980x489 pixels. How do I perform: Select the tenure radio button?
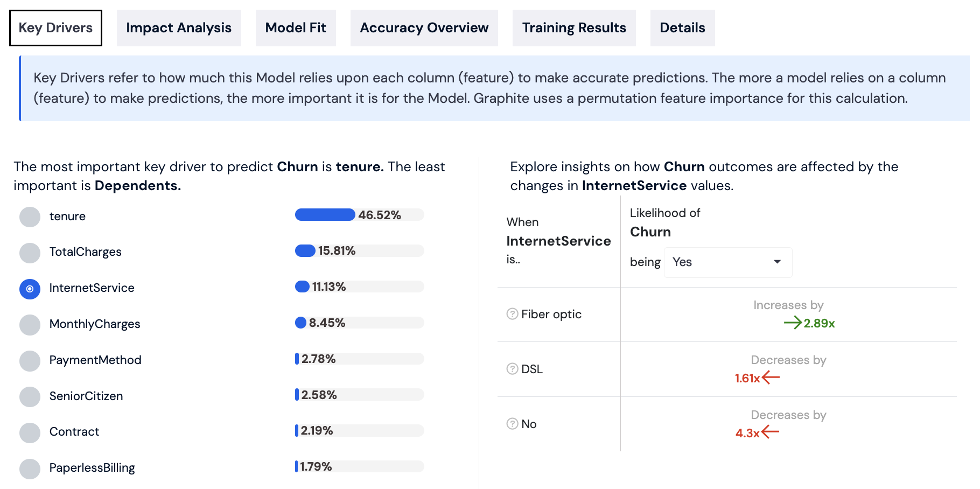tap(30, 216)
